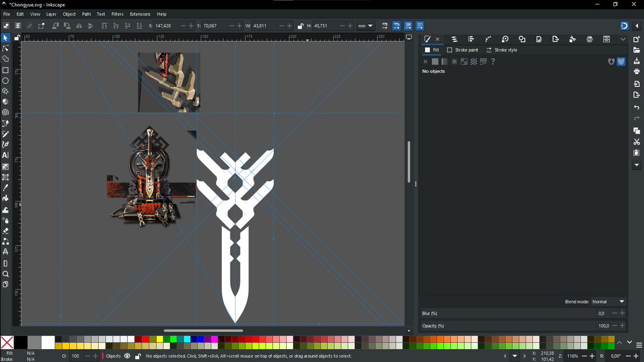The width and height of the screenshot is (644, 362).
Task: Click the Undo arrow icon
Action: [636, 108]
